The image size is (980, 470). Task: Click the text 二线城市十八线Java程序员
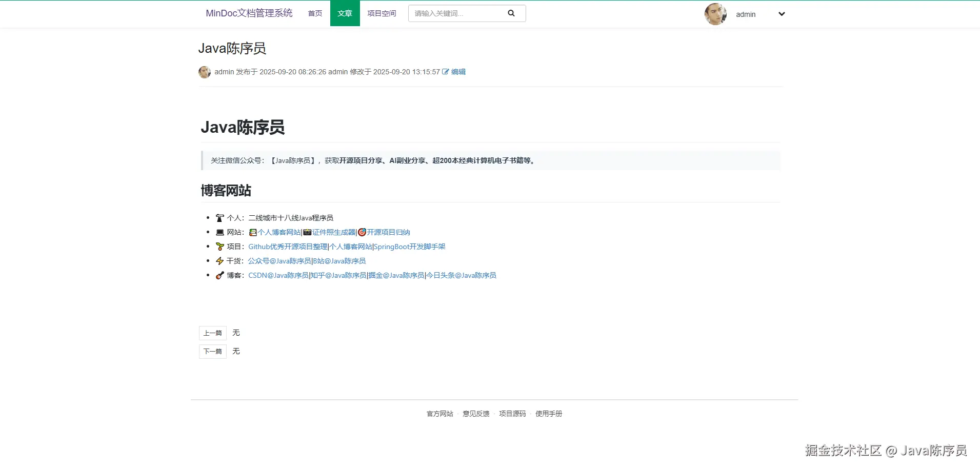click(x=291, y=218)
